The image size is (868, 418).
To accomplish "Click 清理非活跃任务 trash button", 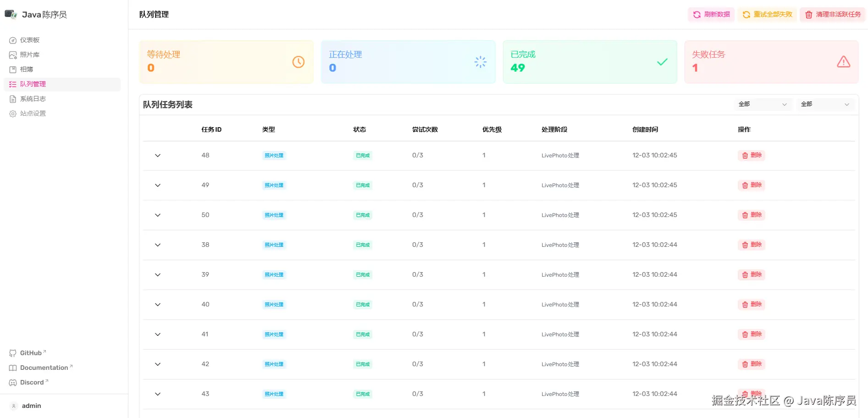I will [x=833, y=15].
